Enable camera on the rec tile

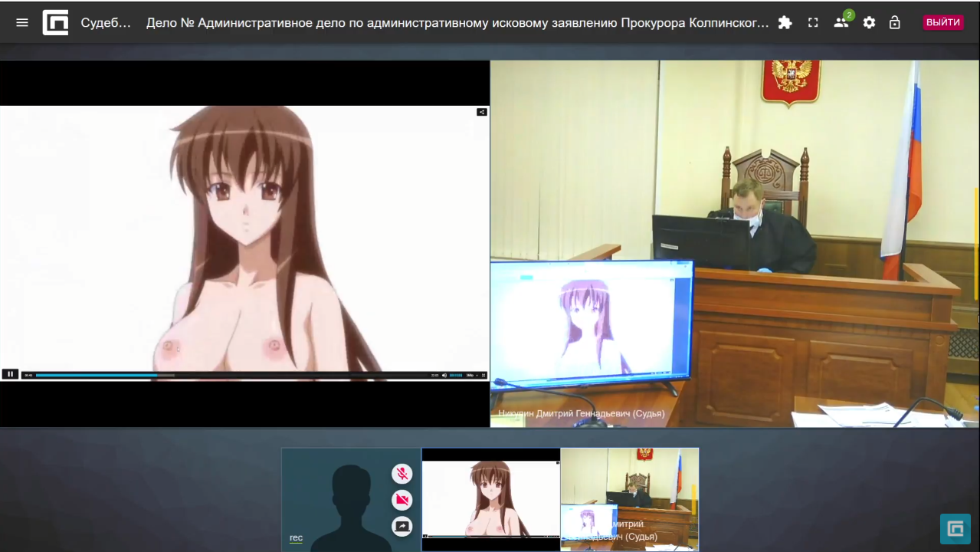[x=402, y=501]
